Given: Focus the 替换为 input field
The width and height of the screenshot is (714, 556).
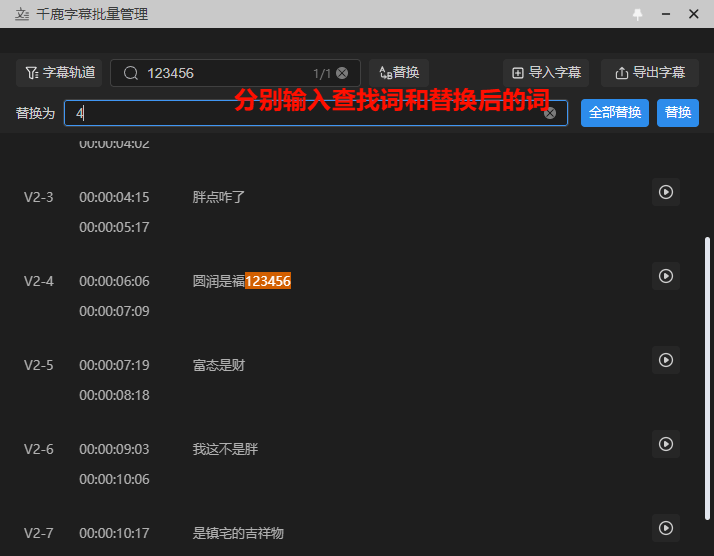Looking at the screenshot, I should (300, 113).
